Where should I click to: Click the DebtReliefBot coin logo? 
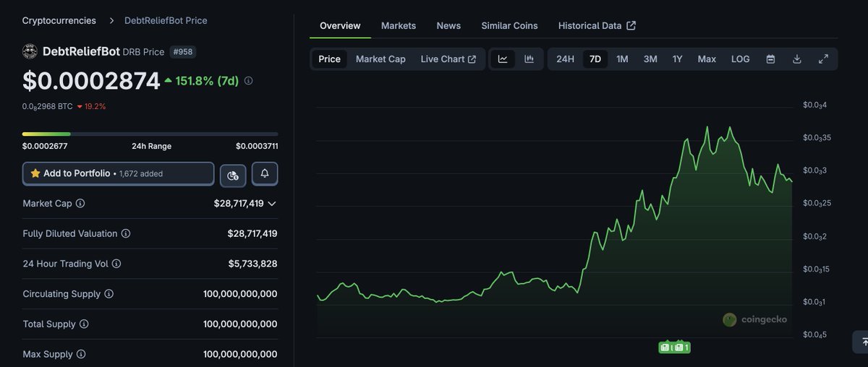pyautogui.click(x=30, y=51)
